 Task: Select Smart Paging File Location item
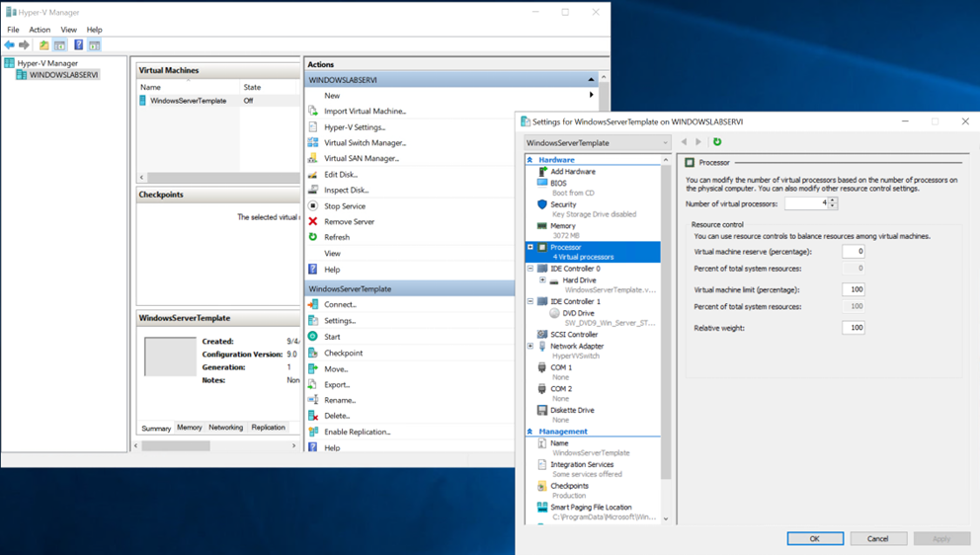591,507
